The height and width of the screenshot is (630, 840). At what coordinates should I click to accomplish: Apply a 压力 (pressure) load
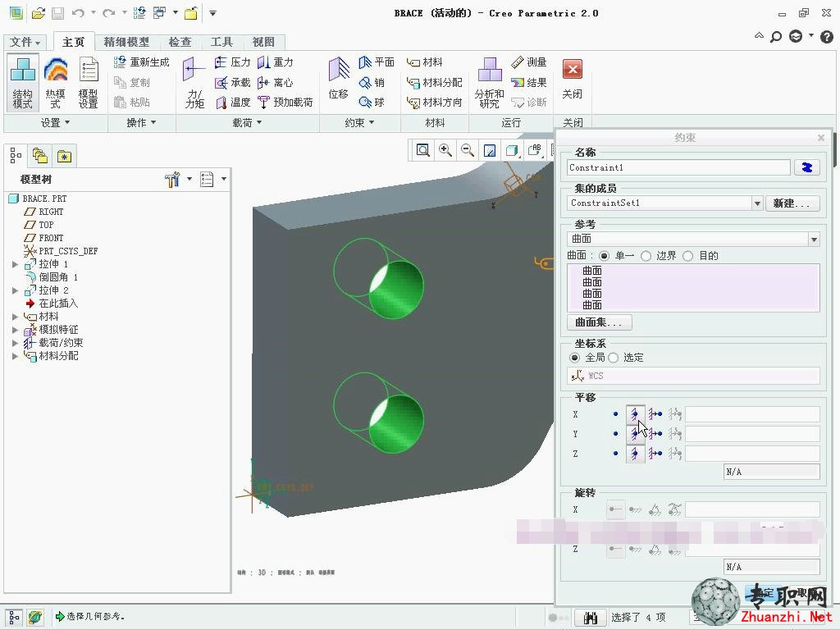(x=232, y=62)
